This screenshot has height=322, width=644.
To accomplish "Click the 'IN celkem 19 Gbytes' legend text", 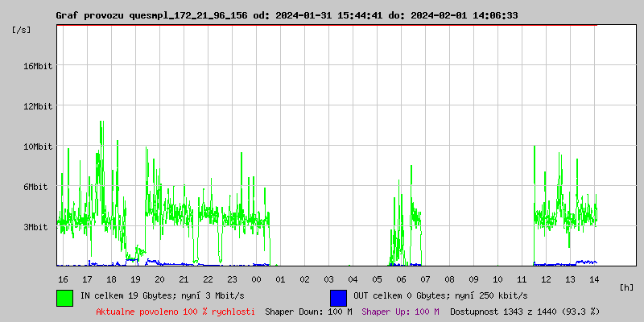I will point(152,295).
